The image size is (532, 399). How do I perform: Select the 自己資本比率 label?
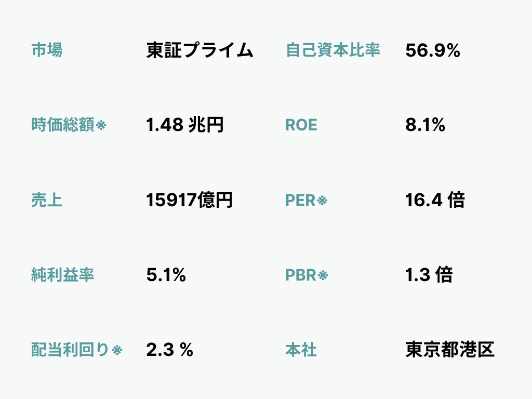tap(333, 50)
